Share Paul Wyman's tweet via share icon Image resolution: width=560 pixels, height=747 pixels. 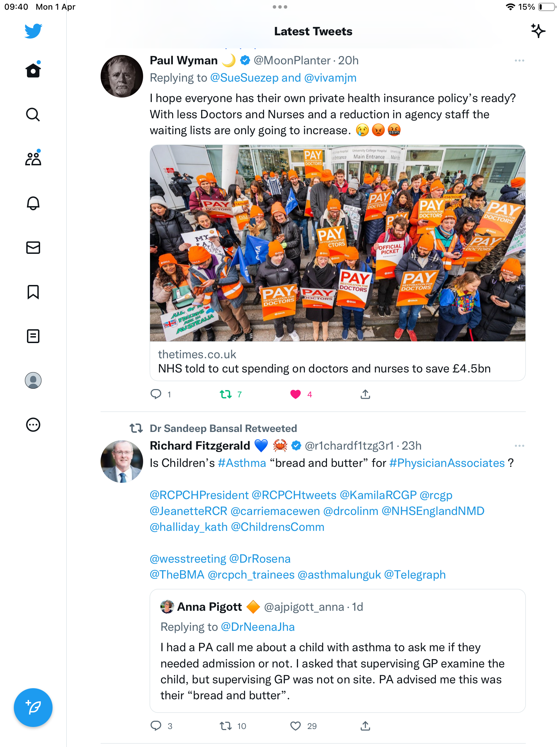(365, 394)
